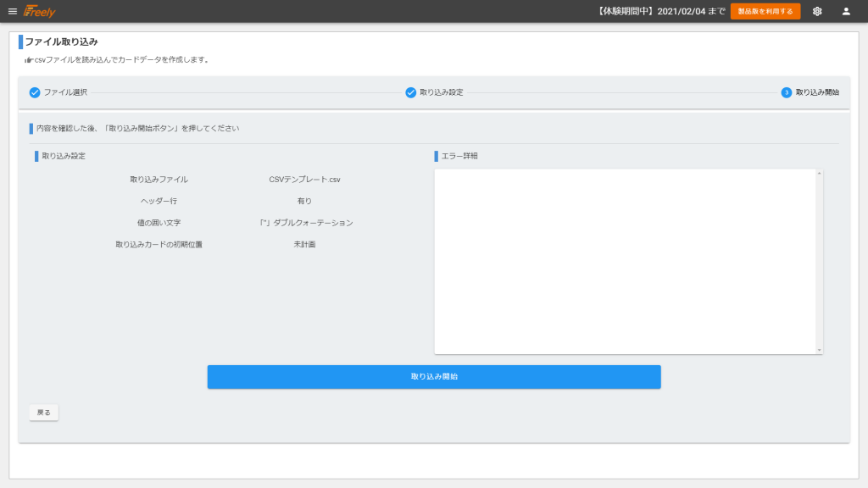Click inside the エラー詳細 text area

625,262
